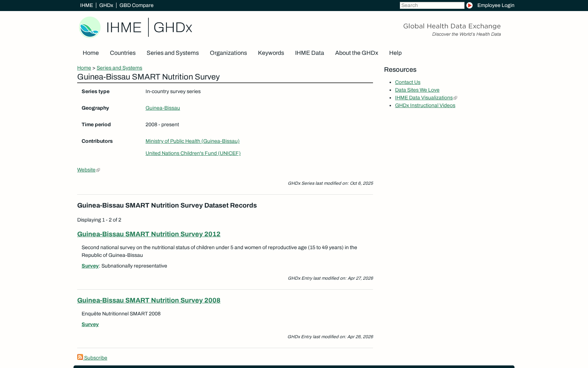The height and width of the screenshot is (368, 588).
Task: Open Guinea-Bissau SMART Nutrition Survey 2008 record
Action: 149,300
